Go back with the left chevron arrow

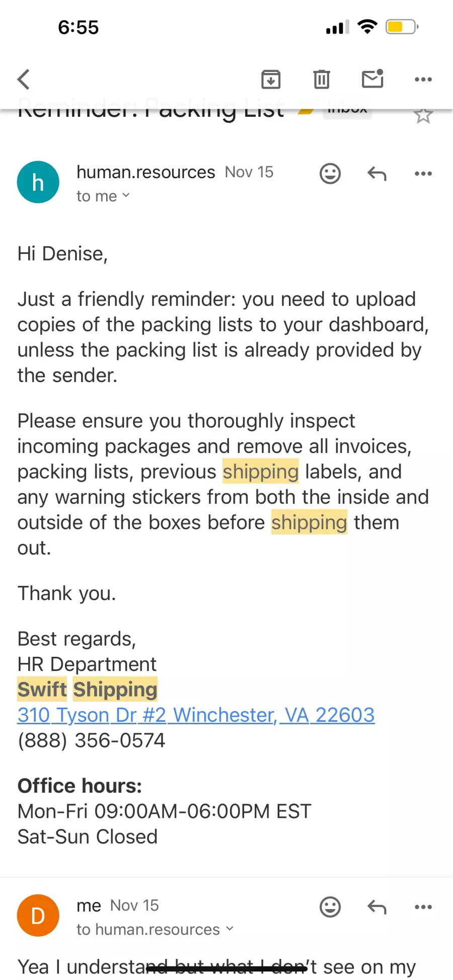point(24,80)
